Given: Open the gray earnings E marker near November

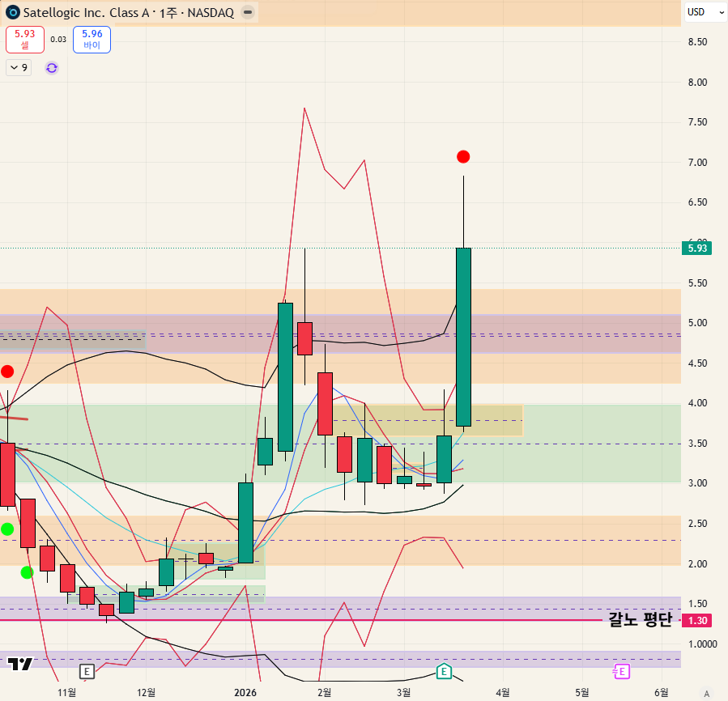Looking at the screenshot, I should (87, 671).
